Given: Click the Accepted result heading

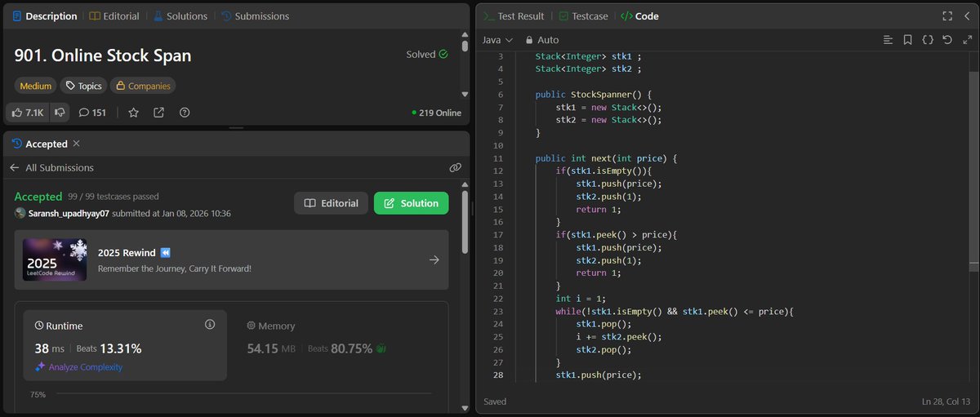Looking at the screenshot, I should (38, 197).
